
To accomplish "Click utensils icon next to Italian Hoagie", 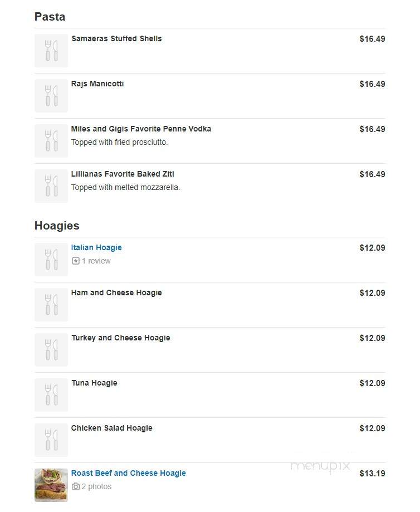I will click(51, 260).
